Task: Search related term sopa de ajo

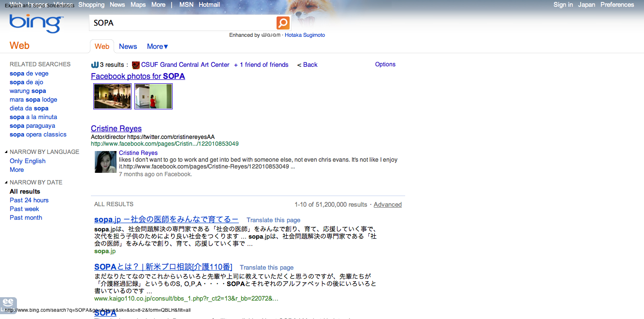Action: (27, 82)
